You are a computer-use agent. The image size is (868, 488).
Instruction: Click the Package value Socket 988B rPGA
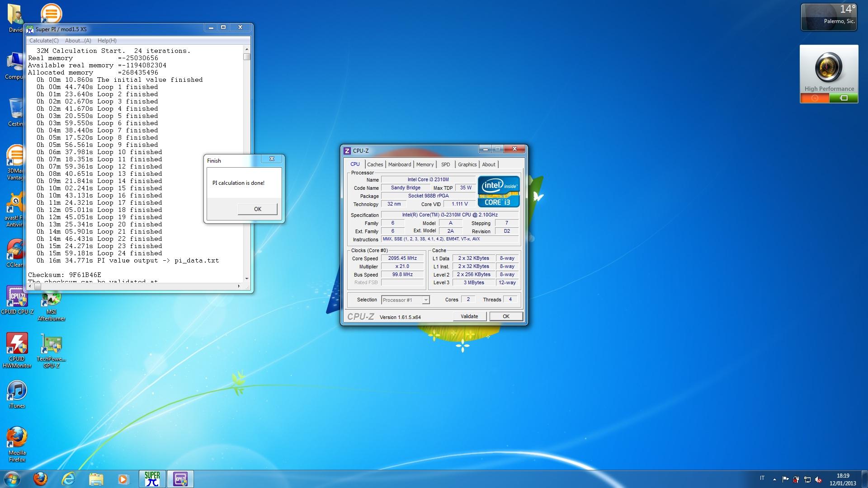pos(428,196)
